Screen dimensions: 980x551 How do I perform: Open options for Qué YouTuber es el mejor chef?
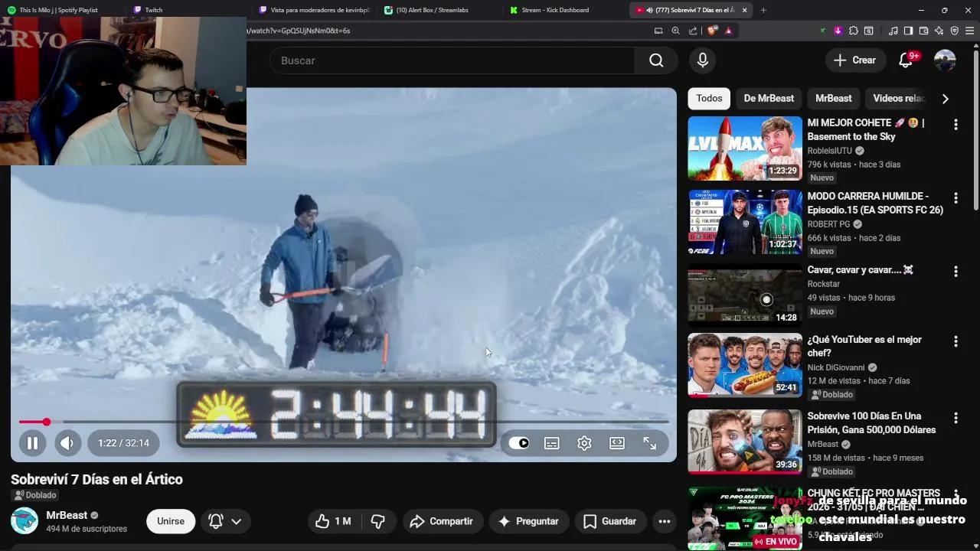coord(955,341)
